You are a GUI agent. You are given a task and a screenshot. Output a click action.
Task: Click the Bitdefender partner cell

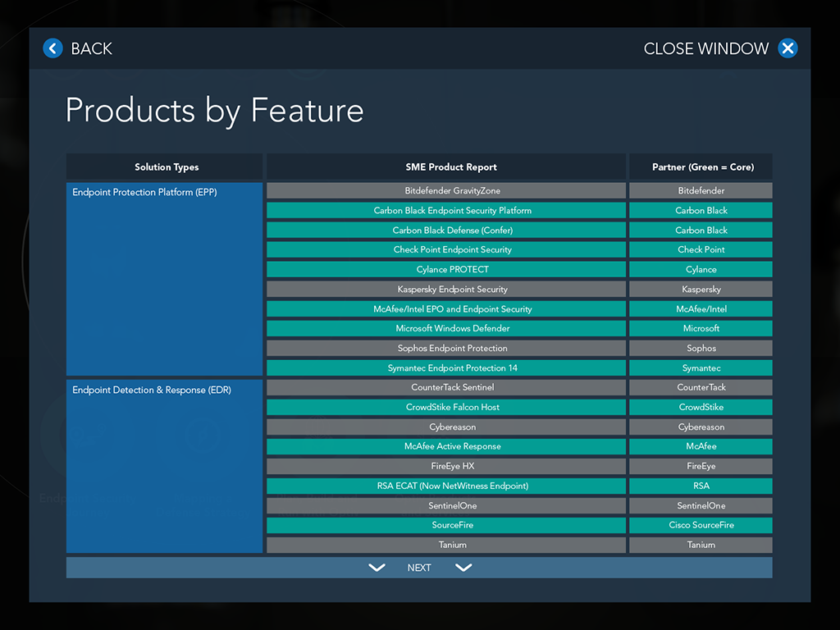(x=701, y=190)
